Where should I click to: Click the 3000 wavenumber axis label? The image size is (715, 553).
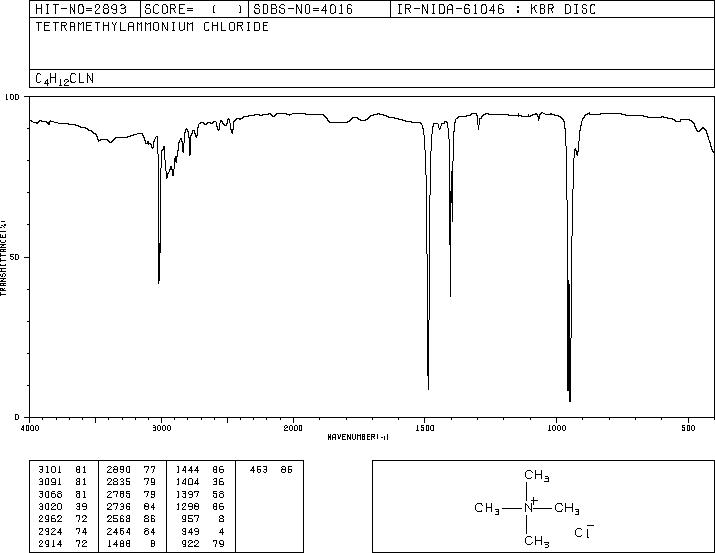pyautogui.click(x=161, y=428)
